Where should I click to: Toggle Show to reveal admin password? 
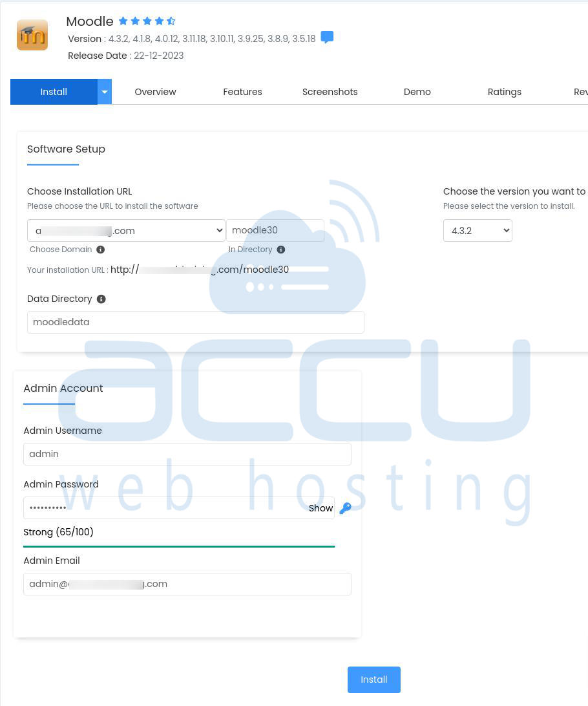(320, 508)
